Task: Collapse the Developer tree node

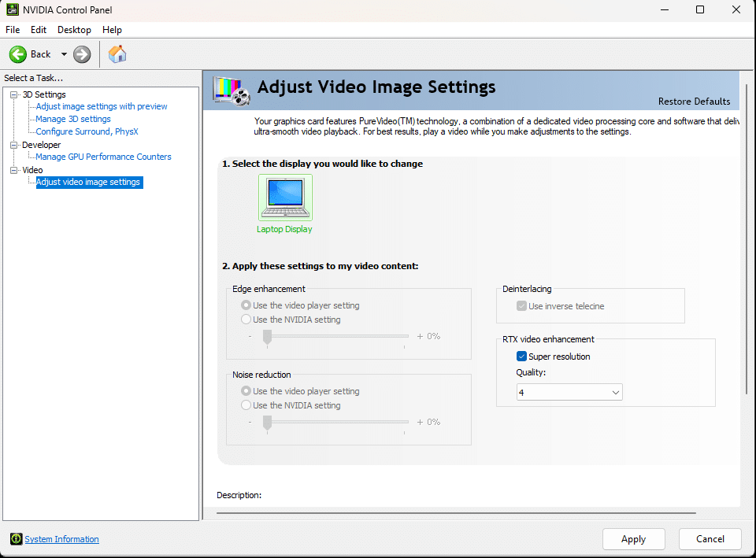Action: pyautogui.click(x=14, y=145)
